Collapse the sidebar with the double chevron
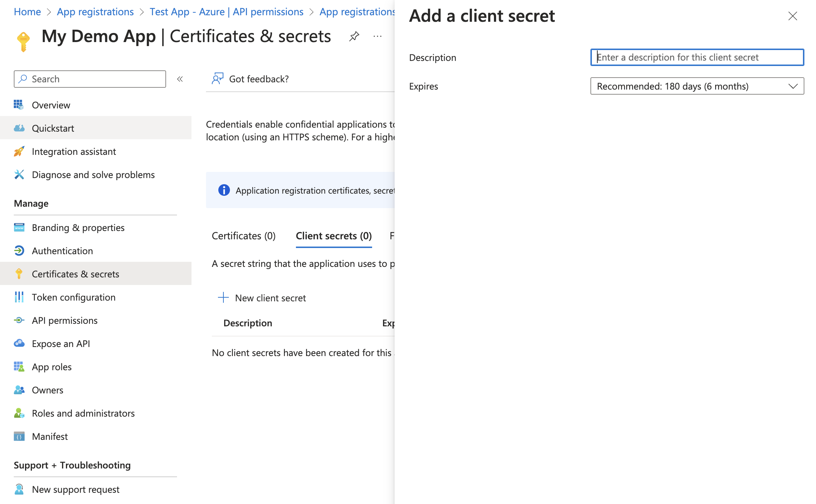Image resolution: width=816 pixels, height=504 pixels. tap(180, 79)
